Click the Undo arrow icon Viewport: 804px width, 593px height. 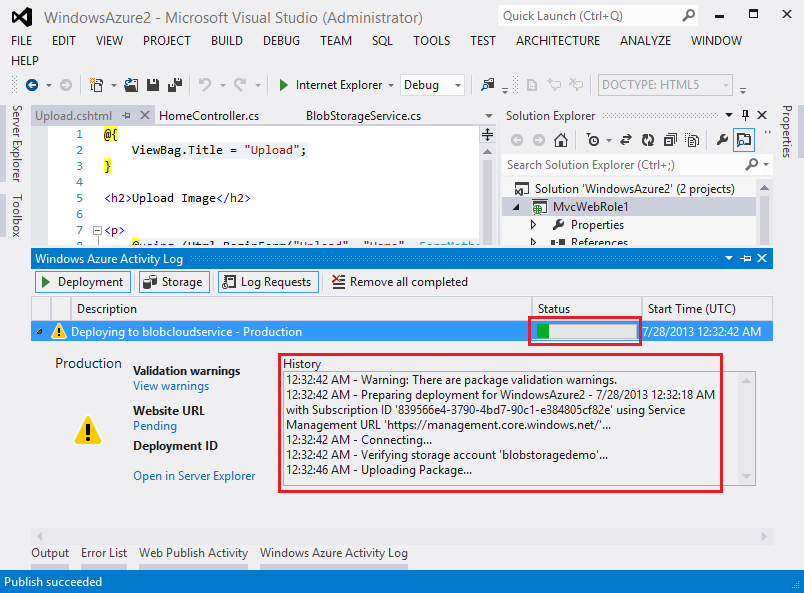[x=205, y=85]
